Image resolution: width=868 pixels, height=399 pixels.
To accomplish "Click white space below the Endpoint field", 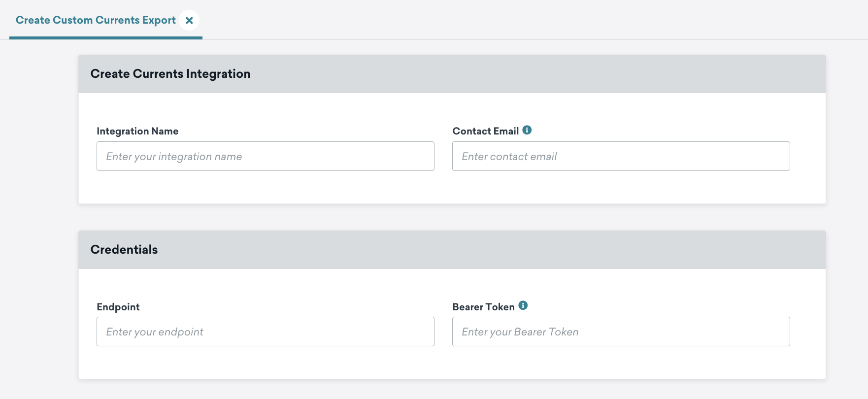I will click(x=265, y=363).
